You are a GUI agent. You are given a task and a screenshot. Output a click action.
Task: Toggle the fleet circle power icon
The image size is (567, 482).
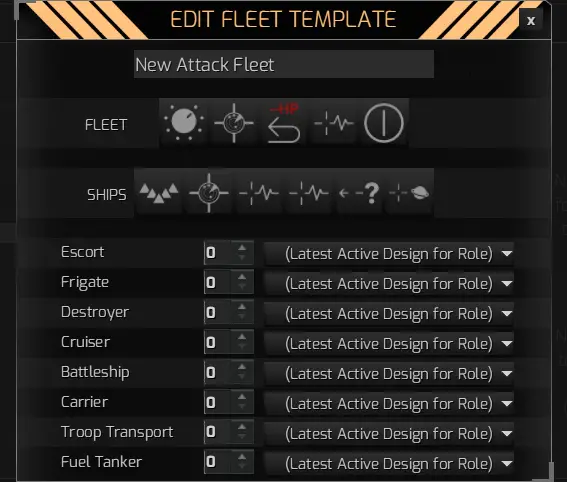pos(384,122)
